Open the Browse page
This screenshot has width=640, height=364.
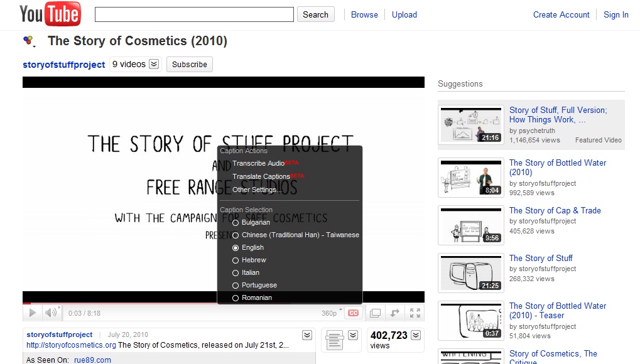tap(364, 14)
